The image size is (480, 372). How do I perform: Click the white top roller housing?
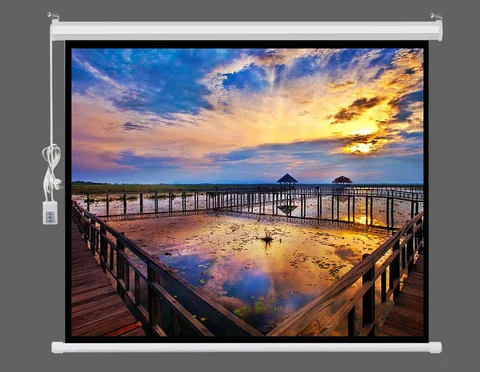pos(247,31)
